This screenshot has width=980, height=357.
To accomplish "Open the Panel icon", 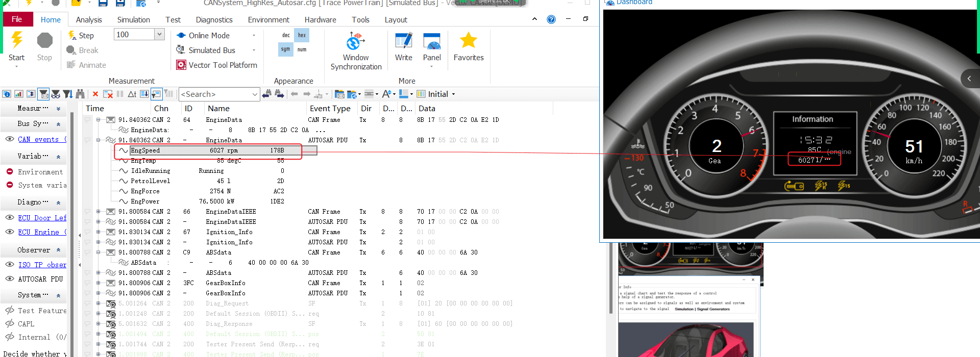I will [432, 41].
